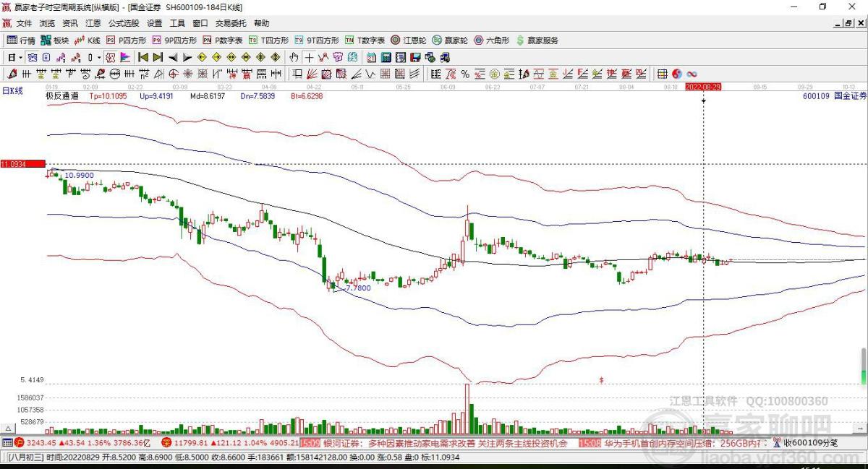The width and height of the screenshot is (868, 469).
Task: Open the 工具 menu
Action: [x=177, y=23]
